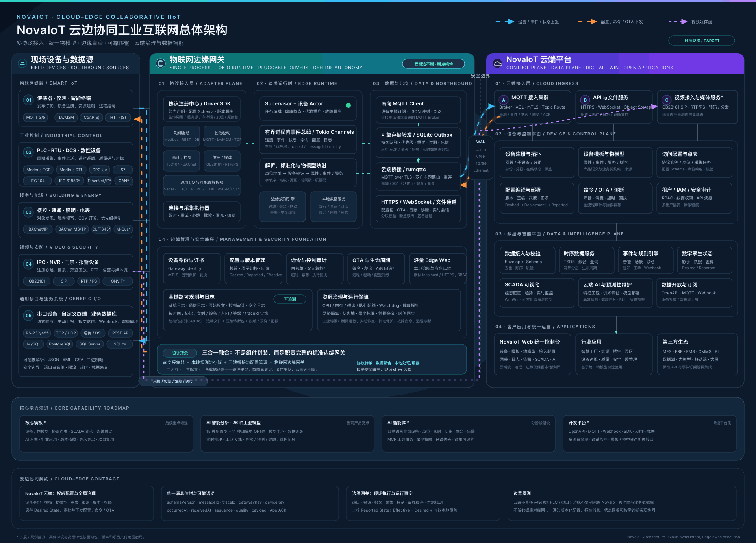Select the RS-232/485 pill
This screenshot has width=756, height=543.
click(x=37, y=333)
